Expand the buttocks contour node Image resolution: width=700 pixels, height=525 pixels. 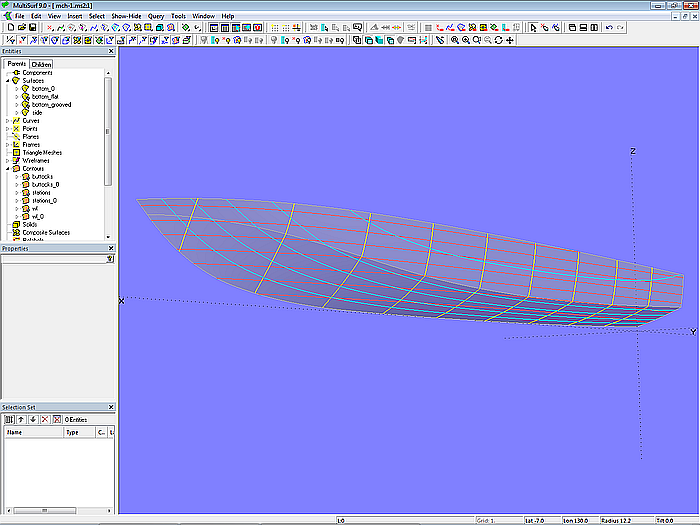tap(16, 177)
